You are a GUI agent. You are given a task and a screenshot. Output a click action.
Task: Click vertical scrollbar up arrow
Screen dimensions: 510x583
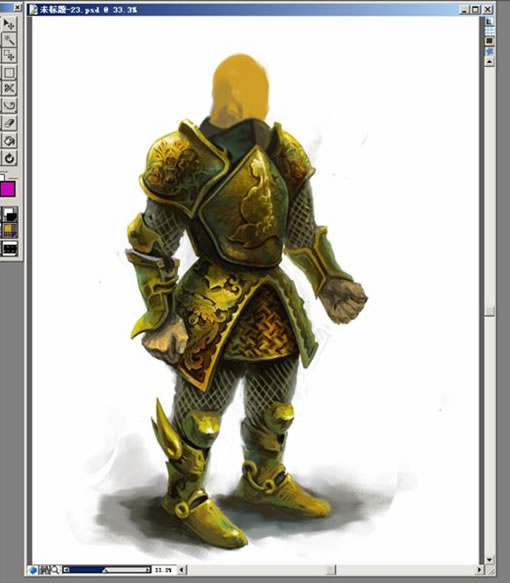(490, 62)
